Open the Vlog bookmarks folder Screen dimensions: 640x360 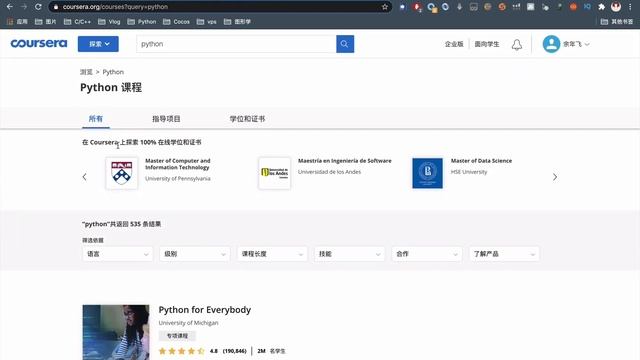(x=109, y=22)
